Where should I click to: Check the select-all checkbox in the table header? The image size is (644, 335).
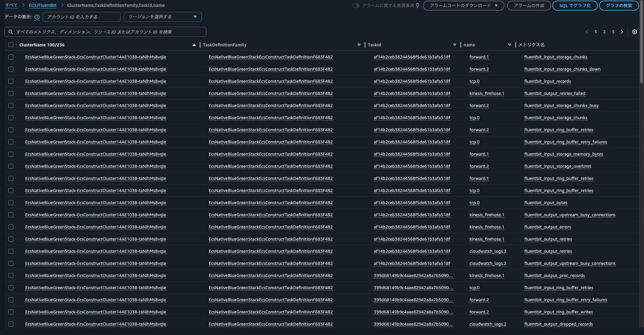[x=11, y=45]
